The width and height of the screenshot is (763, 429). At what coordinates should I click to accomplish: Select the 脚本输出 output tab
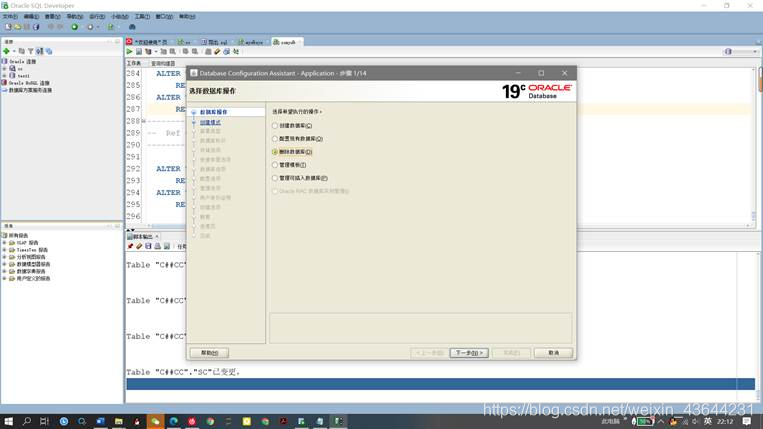click(143, 236)
